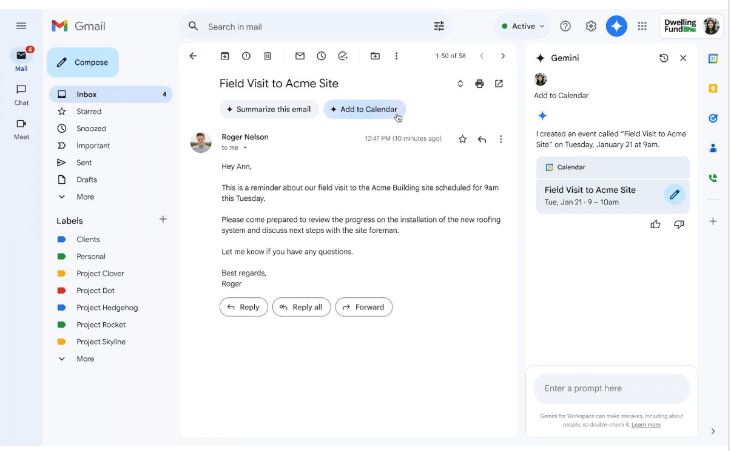Screen dimensions: 730x451
Task: Open Gemini chat history
Action: click(664, 58)
